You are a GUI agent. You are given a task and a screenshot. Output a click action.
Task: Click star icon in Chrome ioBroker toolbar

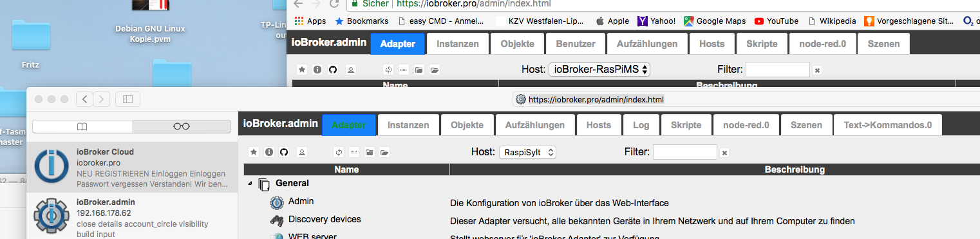pyautogui.click(x=302, y=70)
